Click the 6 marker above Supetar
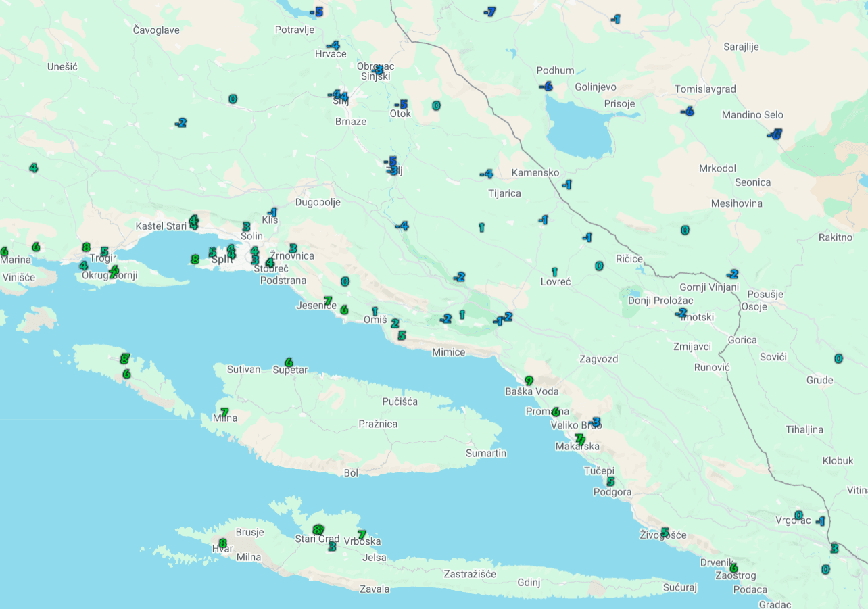Screen dimensions: 868x609 point(289,362)
